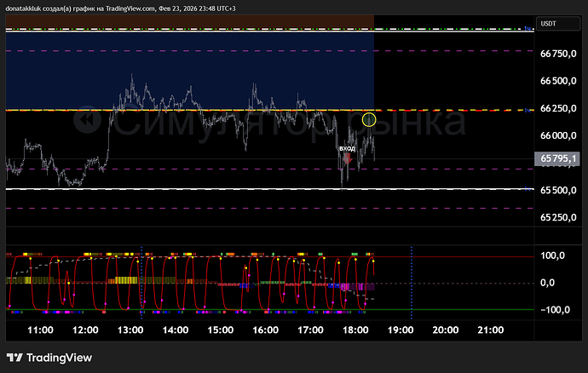Screen dimensions: 588x373
Task: Click the 12:00 time axis label
Action: click(x=85, y=330)
